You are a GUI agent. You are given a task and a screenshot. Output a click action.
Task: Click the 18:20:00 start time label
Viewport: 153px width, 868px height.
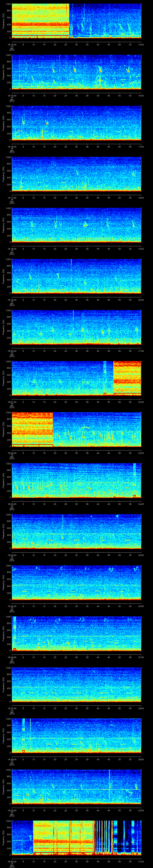(12, 351)
